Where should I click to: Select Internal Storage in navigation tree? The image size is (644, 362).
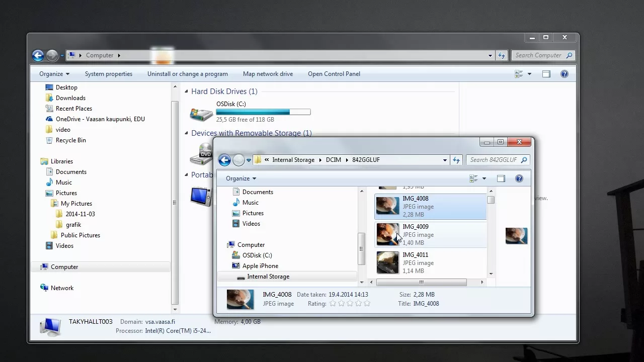click(268, 277)
